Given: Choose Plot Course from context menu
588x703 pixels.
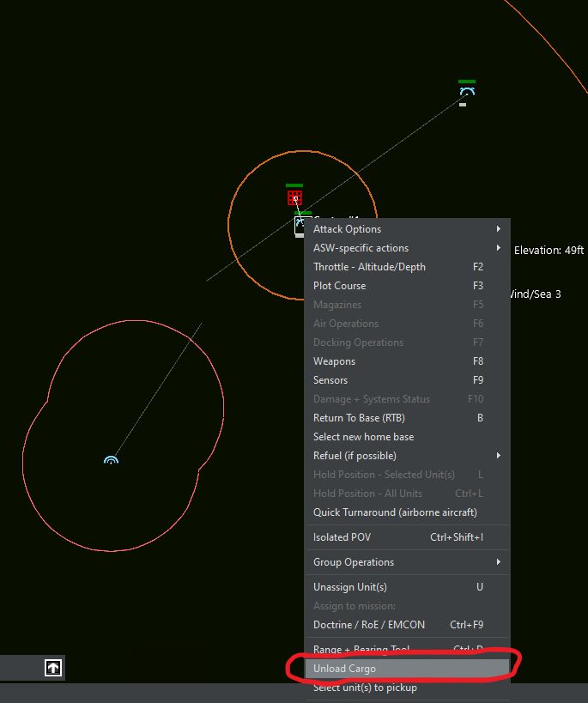Looking at the screenshot, I should (x=407, y=286).
